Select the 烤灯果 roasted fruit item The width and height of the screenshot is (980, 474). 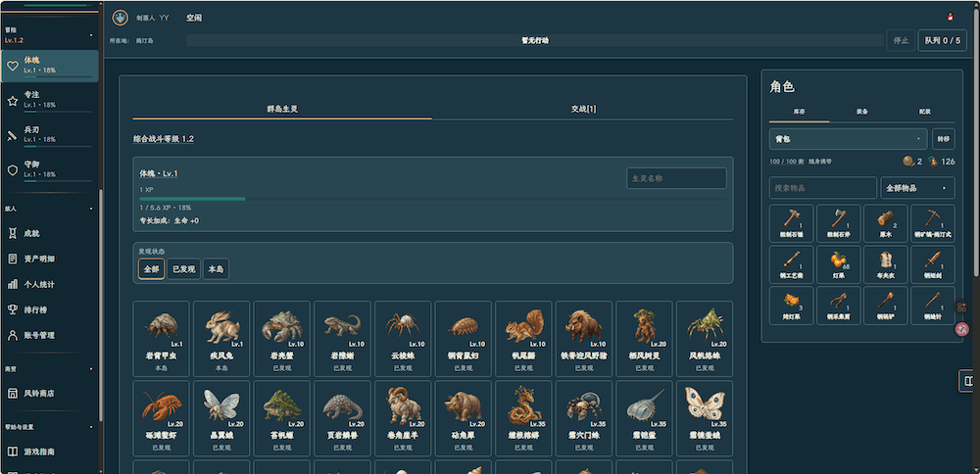[x=791, y=306]
